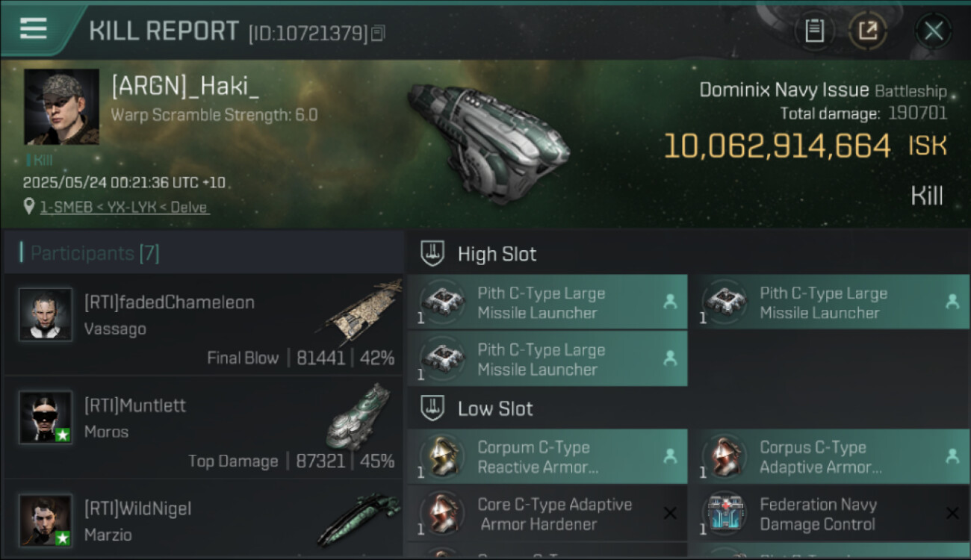Click the clipboard report icon
This screenshot has height=560, width=971.
click(x=814, y=31)
